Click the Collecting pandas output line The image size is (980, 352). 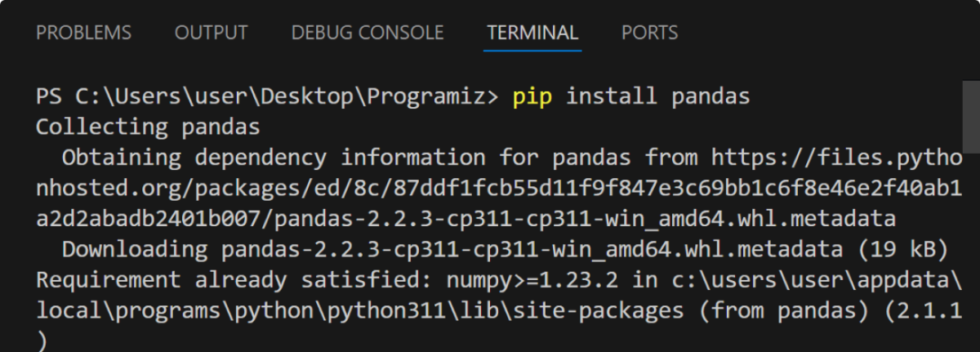pyautogui.click(x=148, y=127)
